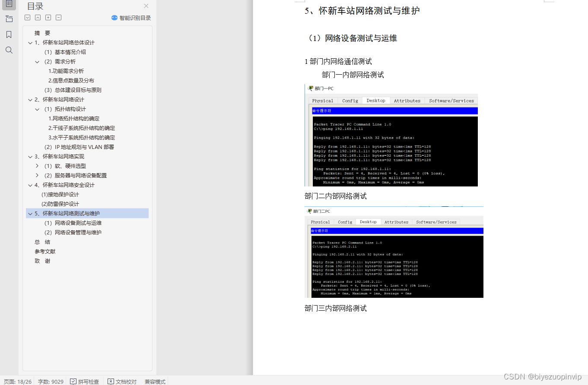This screenshot has width=588, height=385.
Task: Collapse the 3、怀新车站网络实现 section
Action: [30, 157]
